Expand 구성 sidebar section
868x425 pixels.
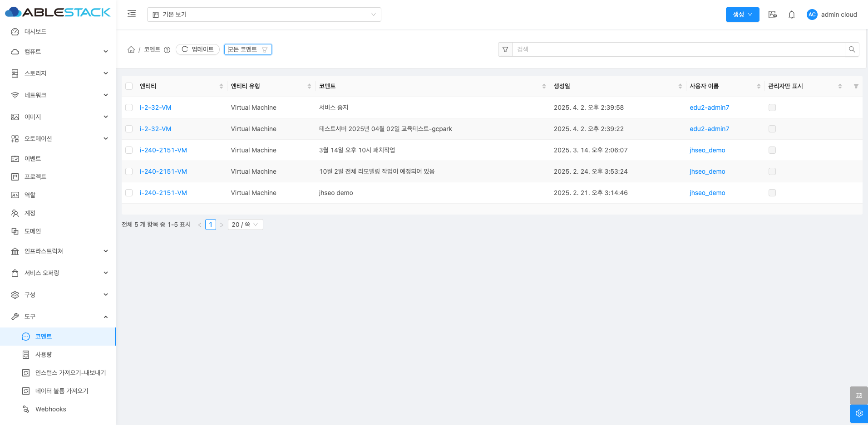[58, 295]
